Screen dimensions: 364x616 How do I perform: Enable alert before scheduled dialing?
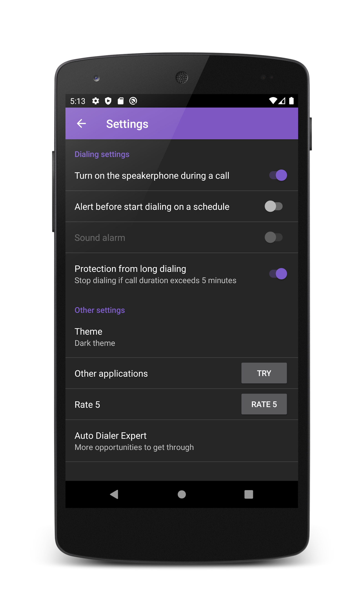click(x=274, y=207)
